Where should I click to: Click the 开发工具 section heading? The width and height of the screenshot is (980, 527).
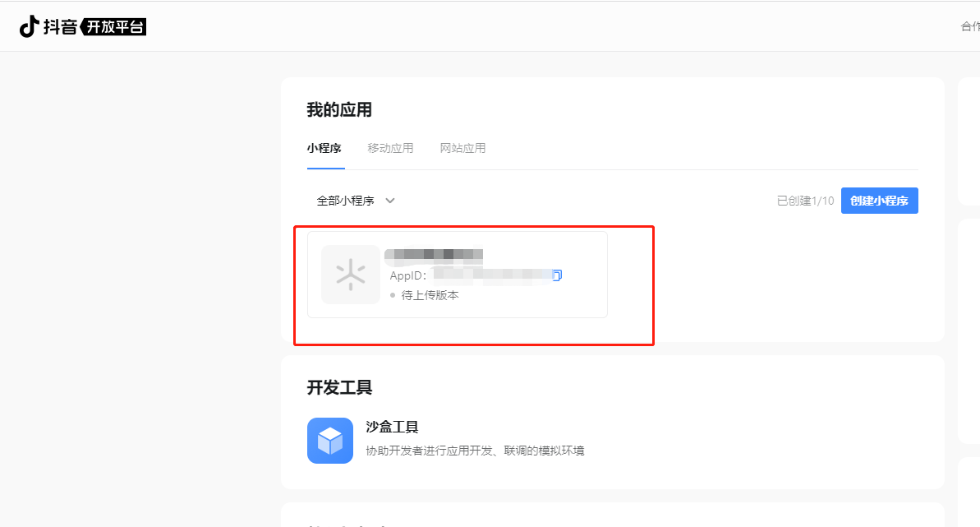pyautogui.click(x=339, y=387)
